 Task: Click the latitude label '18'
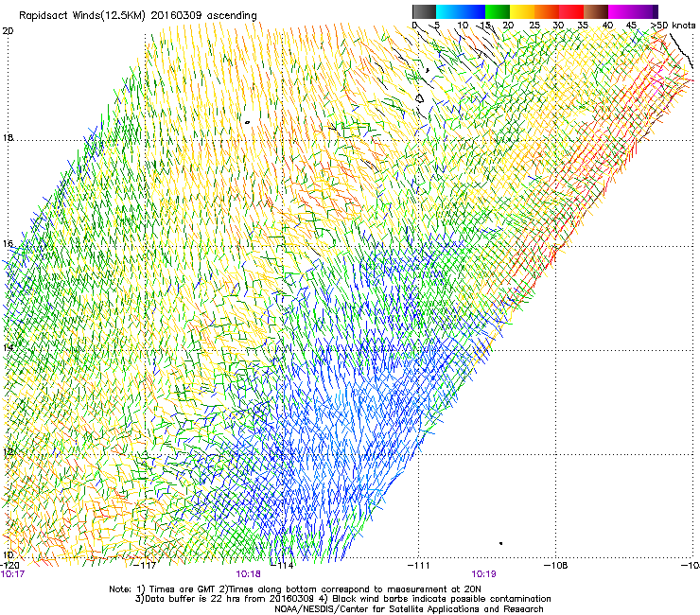[8, 138]
